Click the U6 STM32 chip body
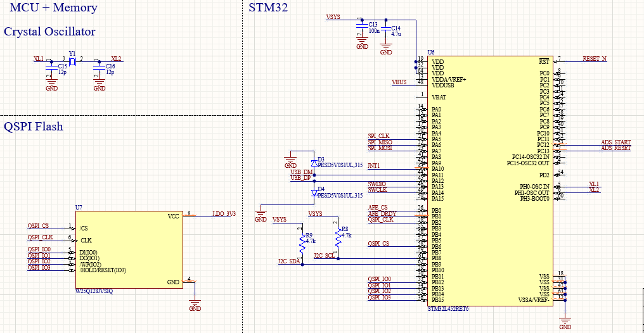Image resolution: width=644 pixels, height=333 pixels. coord(490,181)
